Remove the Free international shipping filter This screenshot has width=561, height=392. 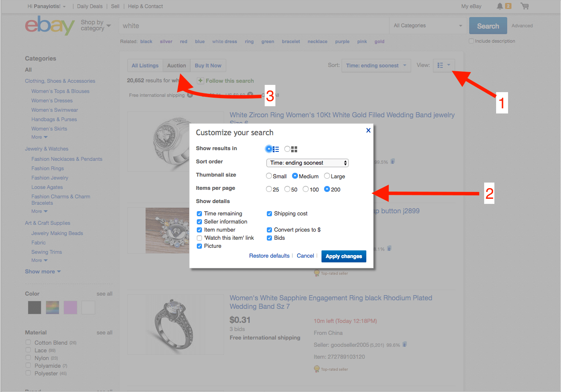(190, 95)
